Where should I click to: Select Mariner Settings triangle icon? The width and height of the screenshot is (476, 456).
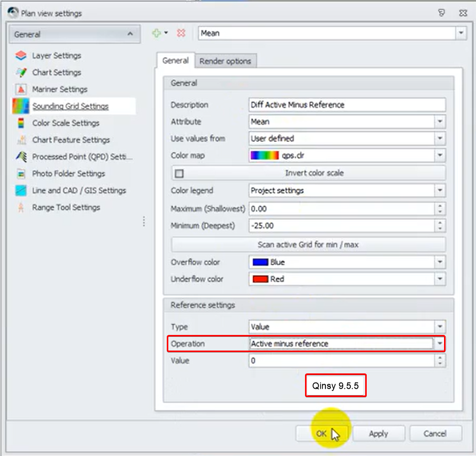pos(21,89)
